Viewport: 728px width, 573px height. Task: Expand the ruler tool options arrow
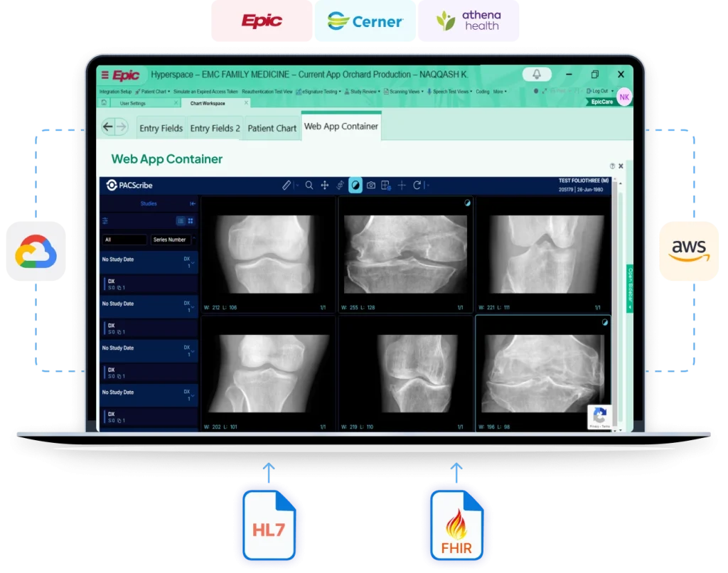pyautogui.click(x=297, y=186)
